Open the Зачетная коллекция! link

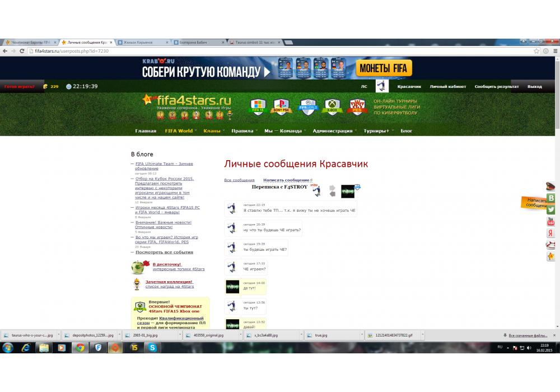(x=169, y=282)
